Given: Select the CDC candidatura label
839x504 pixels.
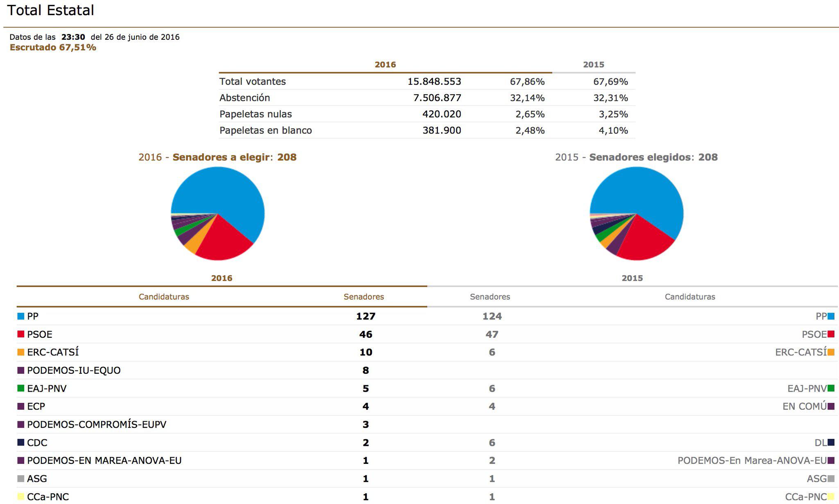Looking at the screenshot, I should pyautogui.click(x=37, y=443).
